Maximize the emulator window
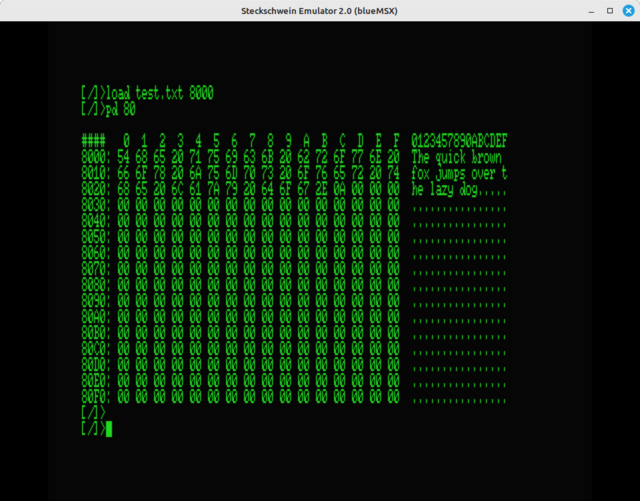 click(x=610, y=11)
